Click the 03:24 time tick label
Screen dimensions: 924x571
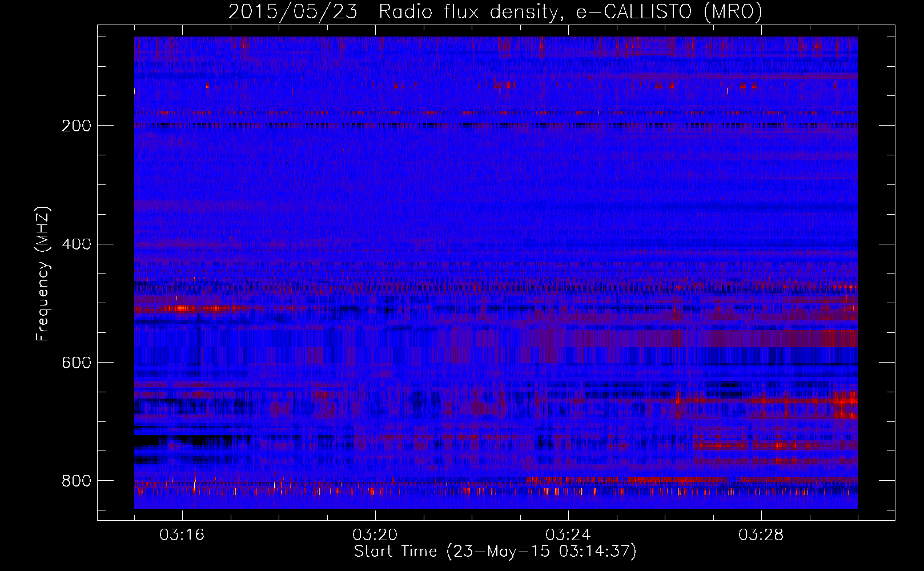[568, 535]
